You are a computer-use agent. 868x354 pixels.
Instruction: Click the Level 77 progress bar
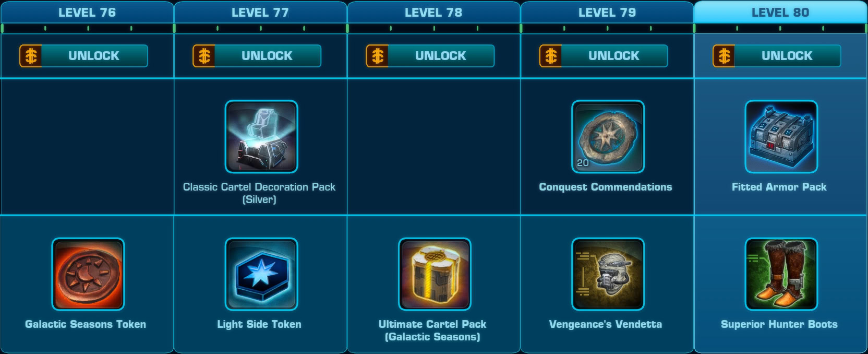pos(260,28)
